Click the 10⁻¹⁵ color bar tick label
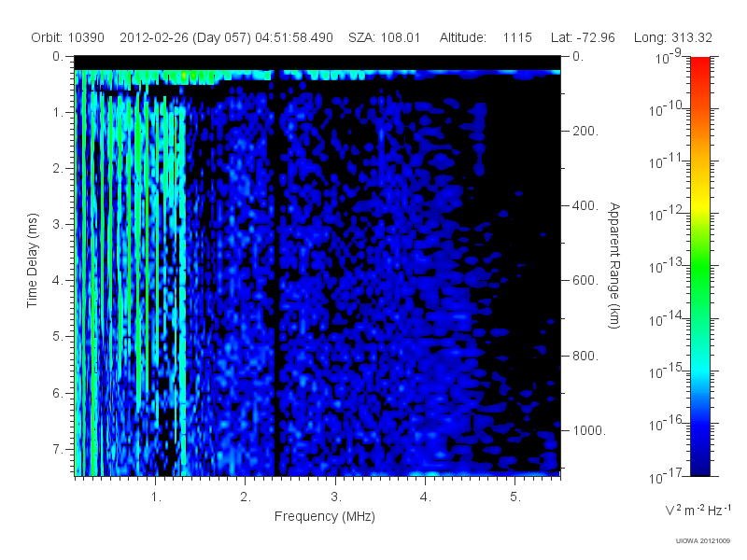The height and width of the screenshot is (560, 747). (668, 371)
